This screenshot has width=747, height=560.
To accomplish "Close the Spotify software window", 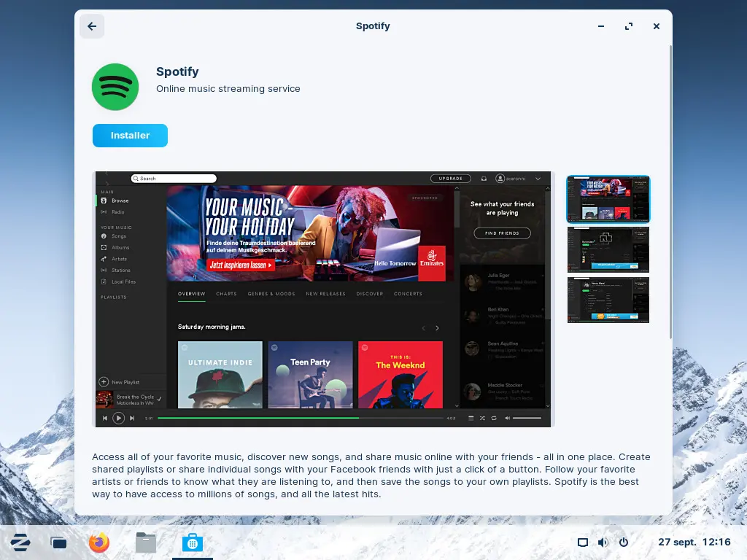I will pyautogui.click(x=657, y=26).
